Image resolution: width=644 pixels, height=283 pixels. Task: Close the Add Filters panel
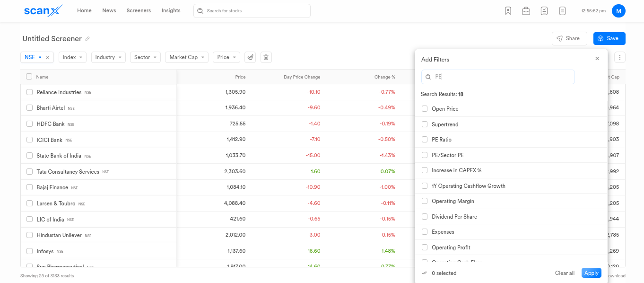tap(597, 59)
